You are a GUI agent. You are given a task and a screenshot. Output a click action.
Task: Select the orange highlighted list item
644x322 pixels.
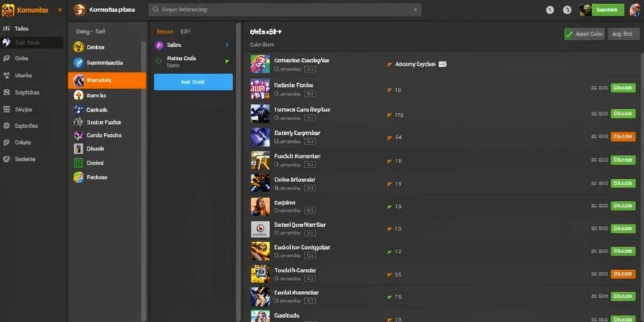pos(107,80)
